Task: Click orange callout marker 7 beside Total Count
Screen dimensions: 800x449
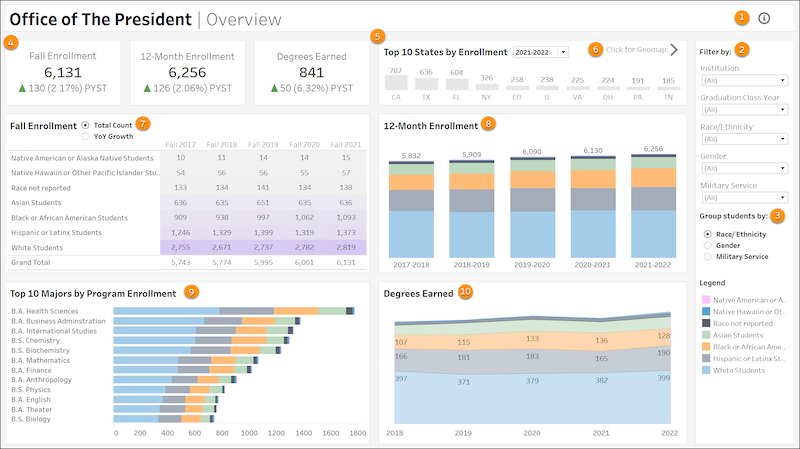Action: pyautogui.click(x=143, y=124)
